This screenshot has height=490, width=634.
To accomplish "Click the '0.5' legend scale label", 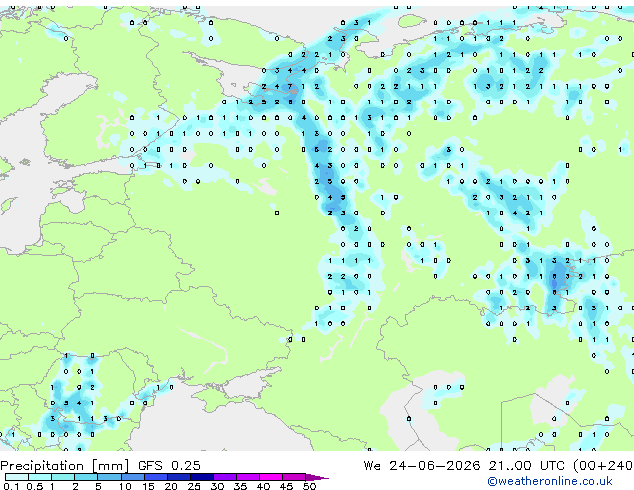I will click(35, 486).
